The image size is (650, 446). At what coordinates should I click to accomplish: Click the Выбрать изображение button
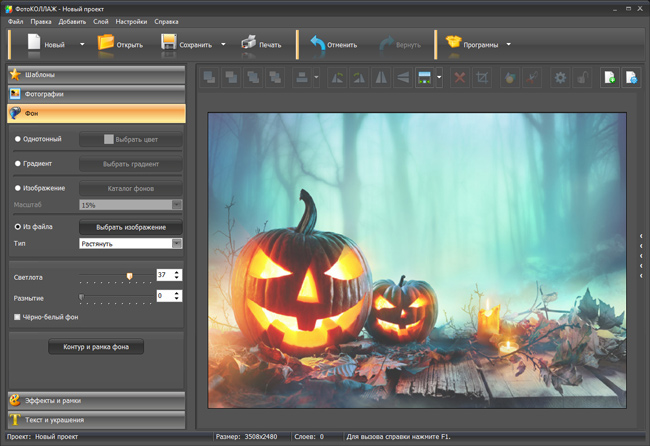tap(130, 227)
